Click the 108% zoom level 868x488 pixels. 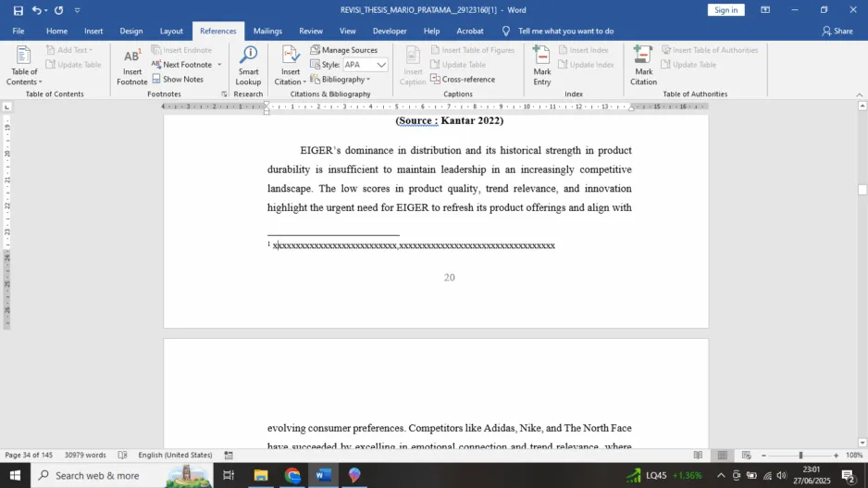(x=853, y=455)
